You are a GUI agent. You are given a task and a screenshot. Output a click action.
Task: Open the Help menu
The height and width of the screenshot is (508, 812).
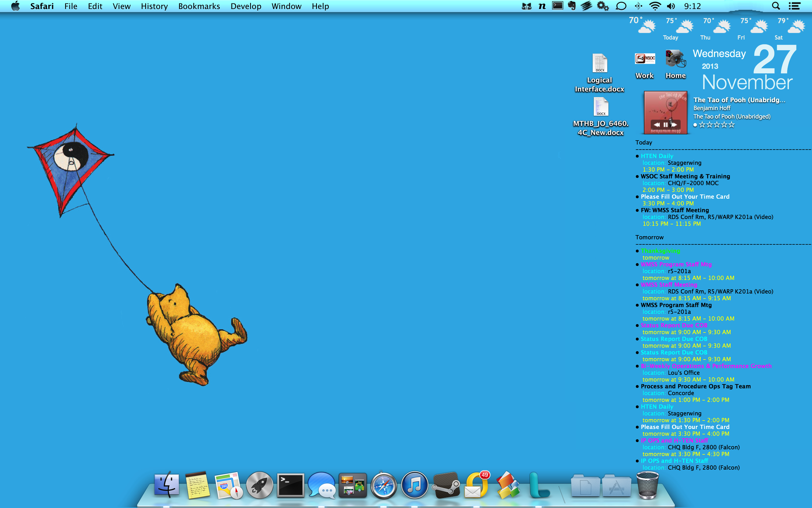pos(320,6)
